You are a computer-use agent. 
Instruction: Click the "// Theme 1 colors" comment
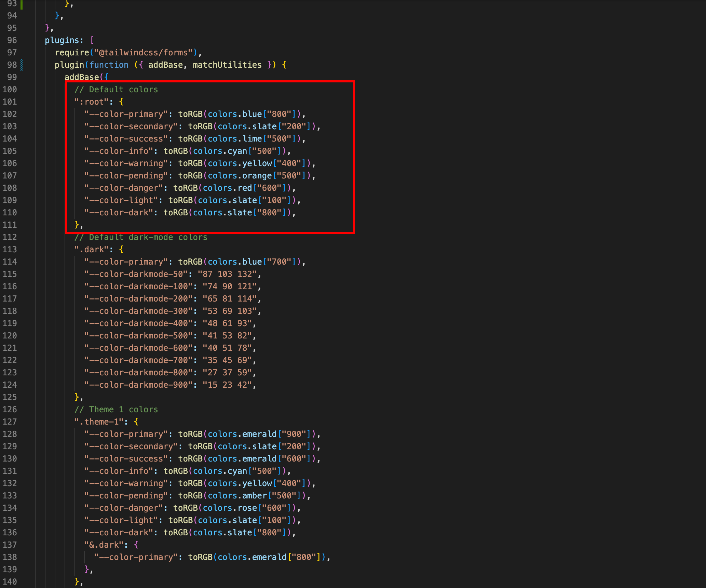116,410
